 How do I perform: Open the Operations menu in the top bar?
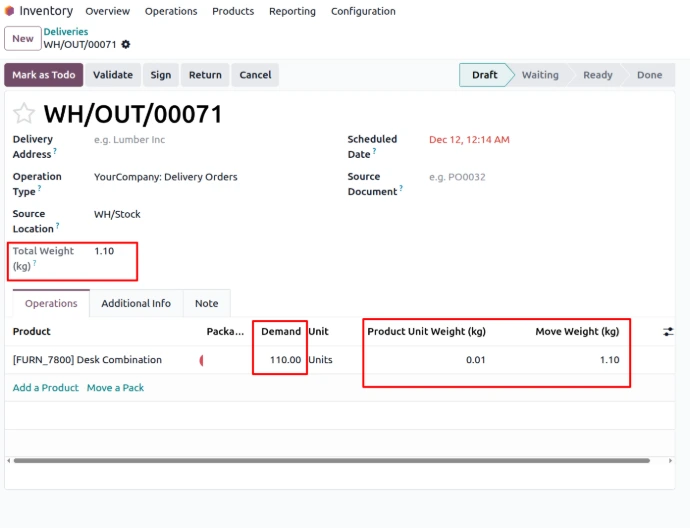[x=171, y=11]
